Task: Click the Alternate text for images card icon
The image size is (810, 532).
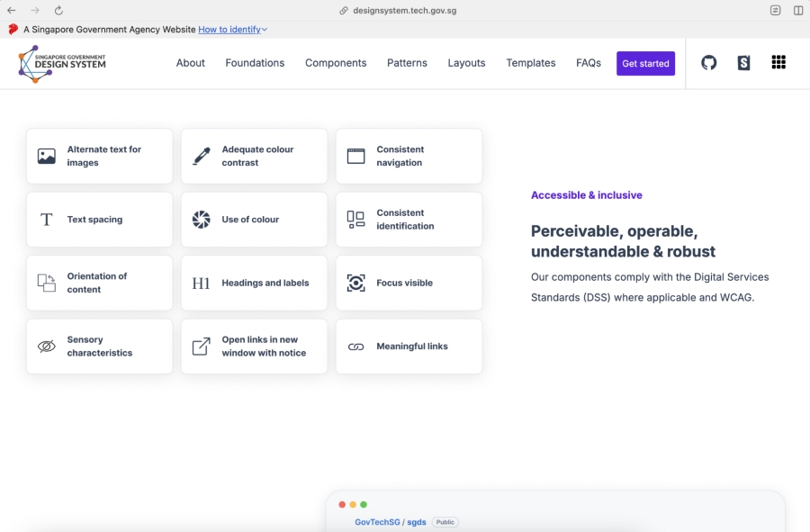Action: (x=47, y=157)
